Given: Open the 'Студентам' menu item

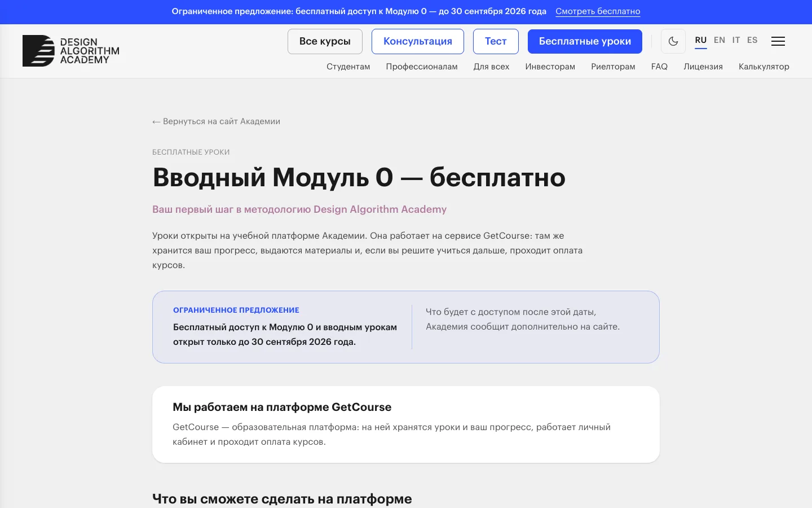Looking at the screenshot, I should pyautogui.click(x=348, y=67).
